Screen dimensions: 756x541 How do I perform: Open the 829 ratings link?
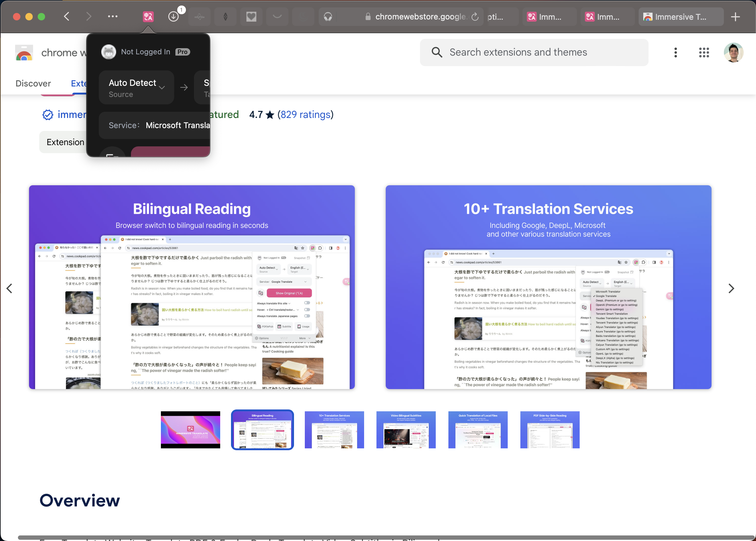(305, 115)
